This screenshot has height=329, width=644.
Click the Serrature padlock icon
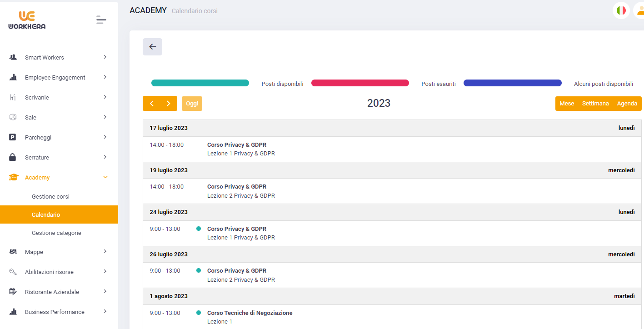tap(13, 157)
